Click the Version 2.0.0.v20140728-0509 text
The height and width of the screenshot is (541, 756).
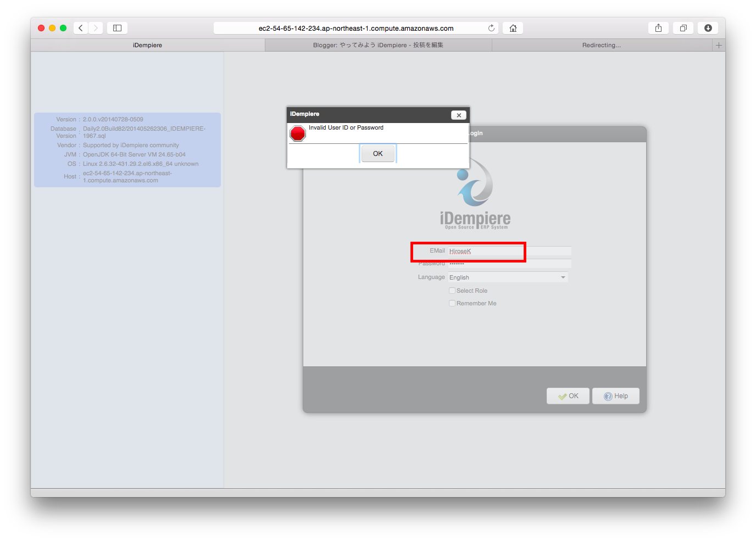click(x=113, y=119)
